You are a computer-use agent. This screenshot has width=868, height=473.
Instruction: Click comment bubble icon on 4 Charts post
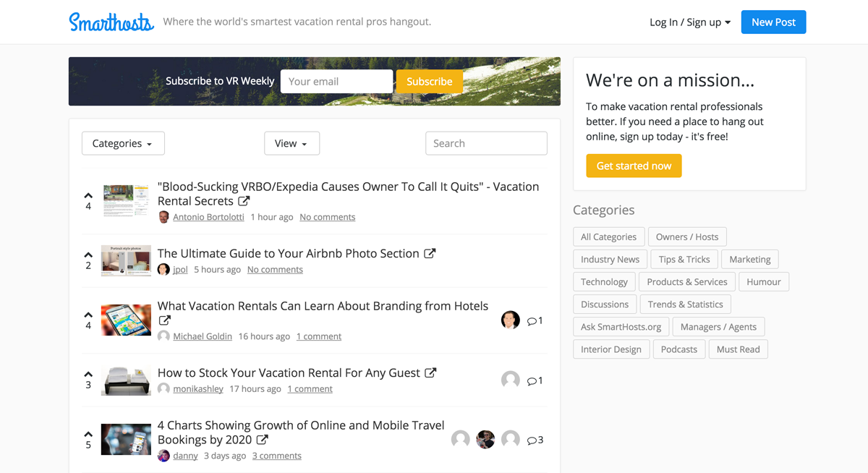pos(532,440)
